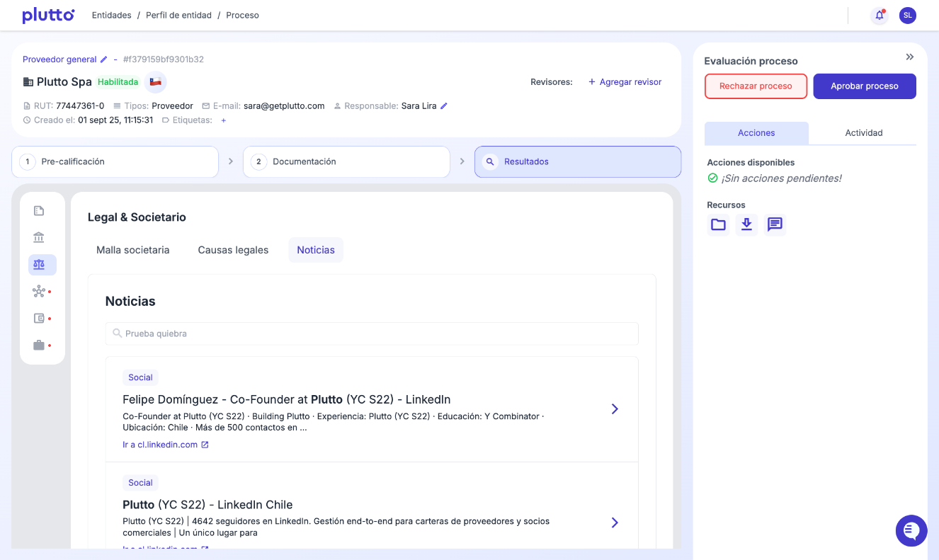This screenshot has width=939, height=560.
Task: Select the document sidebar icon
Action: [39, 210]
